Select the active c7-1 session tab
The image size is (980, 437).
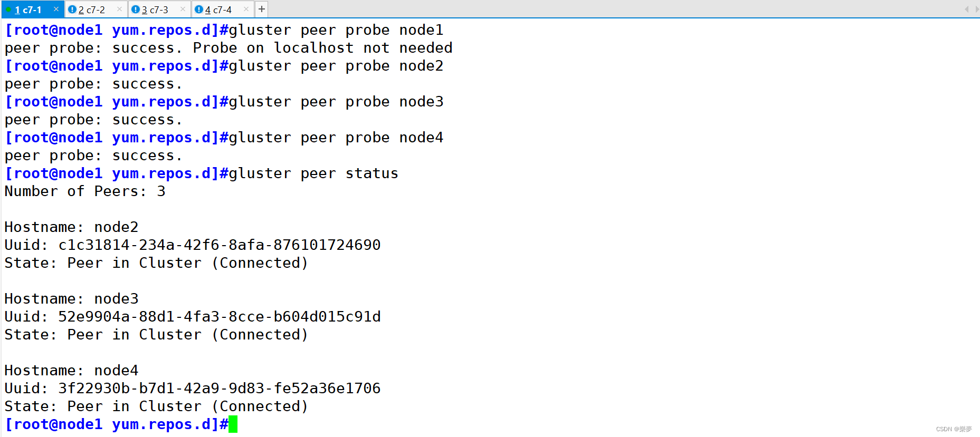(28, 9)
